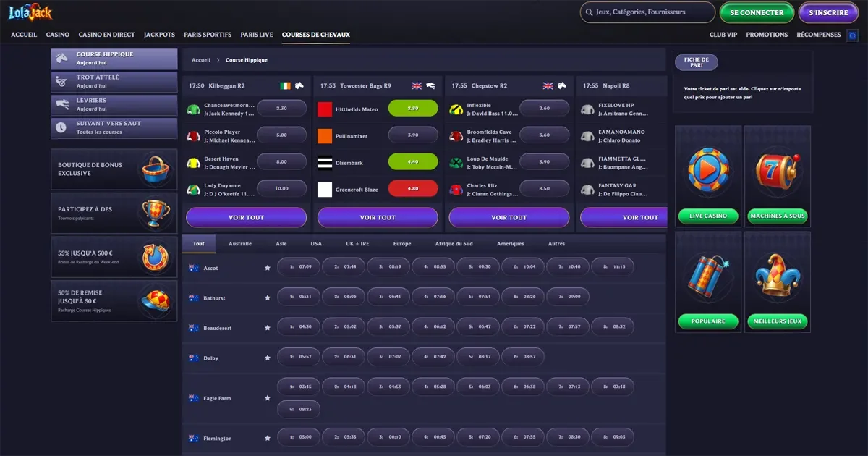The height and width of the screenshot is (456, 868).
Task: Select Trot Attelé in sidebar
Action: pos(114,82)
